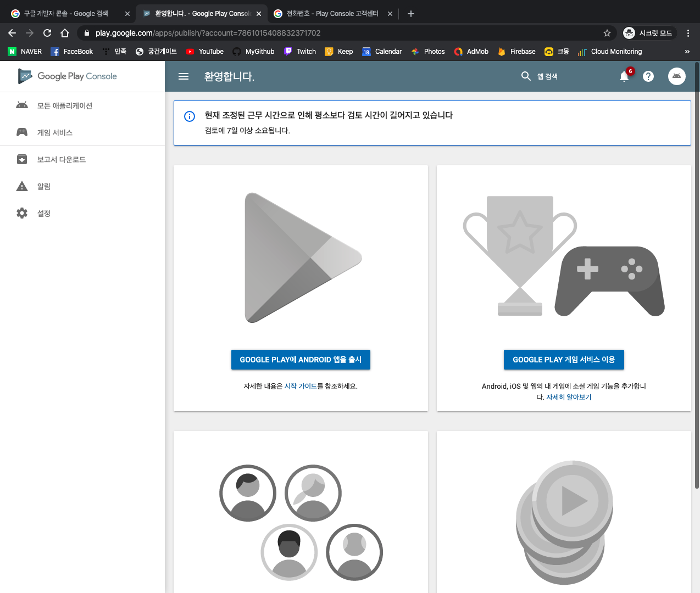700x593 pixels.
Task: Reload the page with the refresh icon
Action: click(x=47, y=33)
